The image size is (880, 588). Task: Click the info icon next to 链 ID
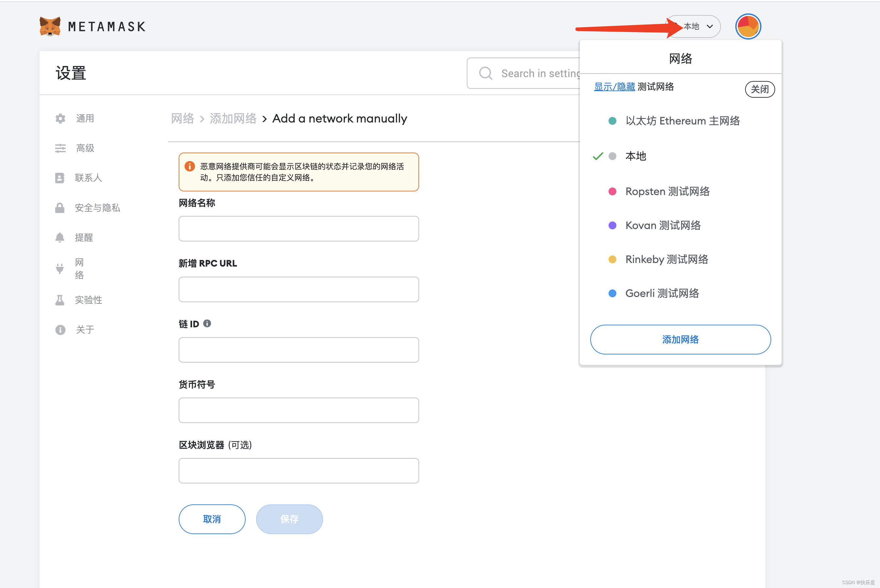pos(207,323)
